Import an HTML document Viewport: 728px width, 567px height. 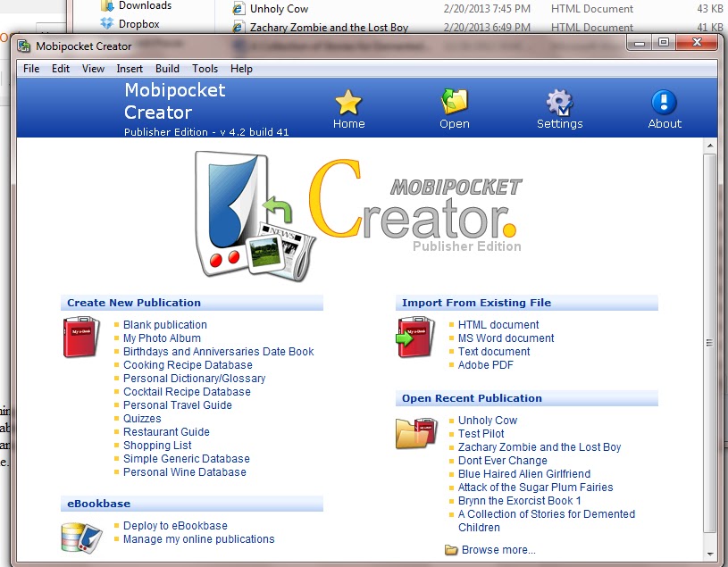498,325
